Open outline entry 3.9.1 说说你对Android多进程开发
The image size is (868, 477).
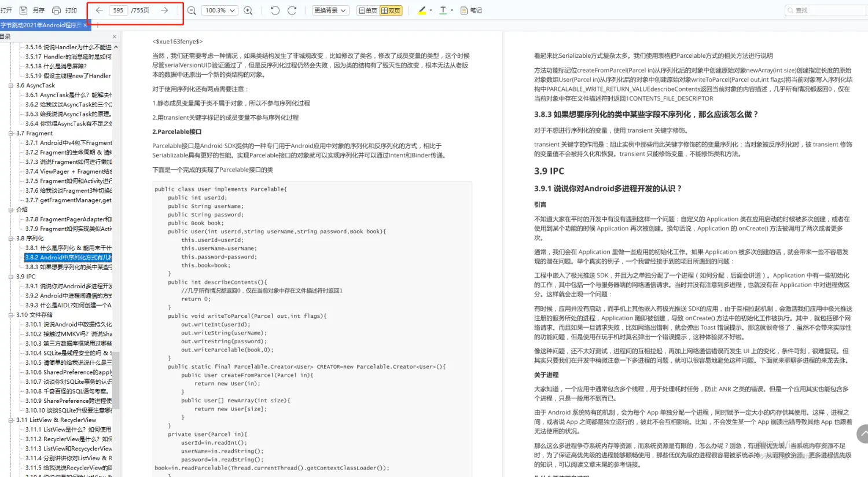(68, 286)
